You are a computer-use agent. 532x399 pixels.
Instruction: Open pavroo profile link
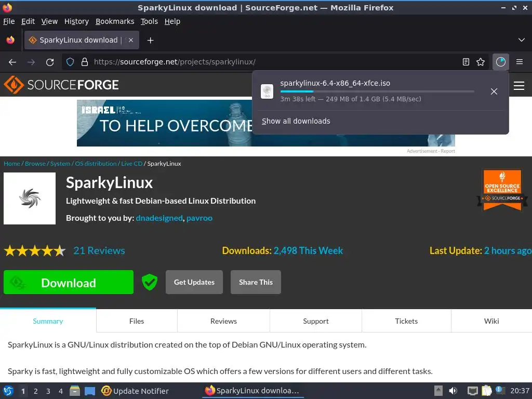tap(199, 218)
